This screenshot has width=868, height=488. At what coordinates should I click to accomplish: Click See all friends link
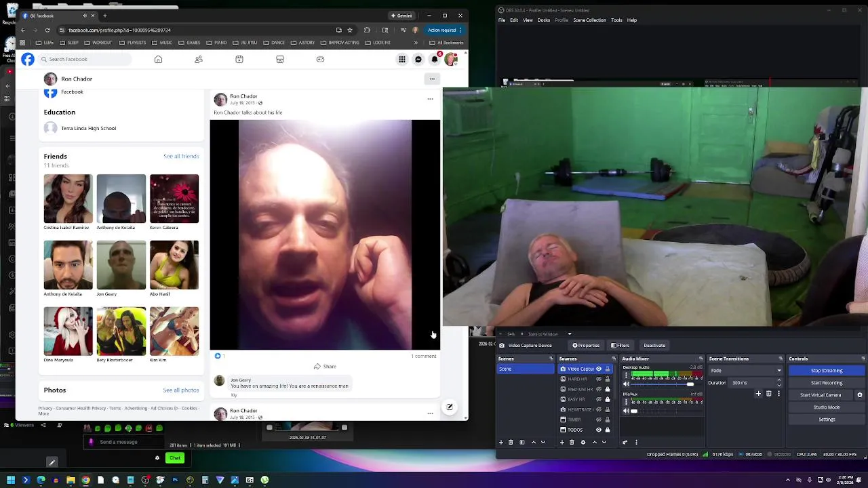tap(181, 156)
